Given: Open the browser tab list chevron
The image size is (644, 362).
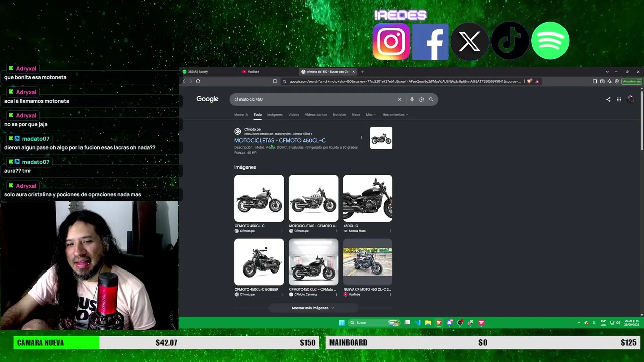Looking at the screenshot, I should [607, 72].
